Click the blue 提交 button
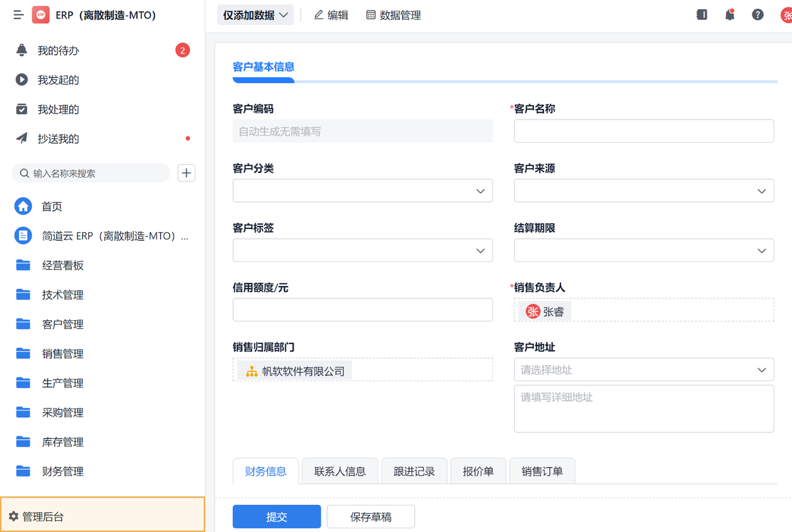 tap(277, 517)
